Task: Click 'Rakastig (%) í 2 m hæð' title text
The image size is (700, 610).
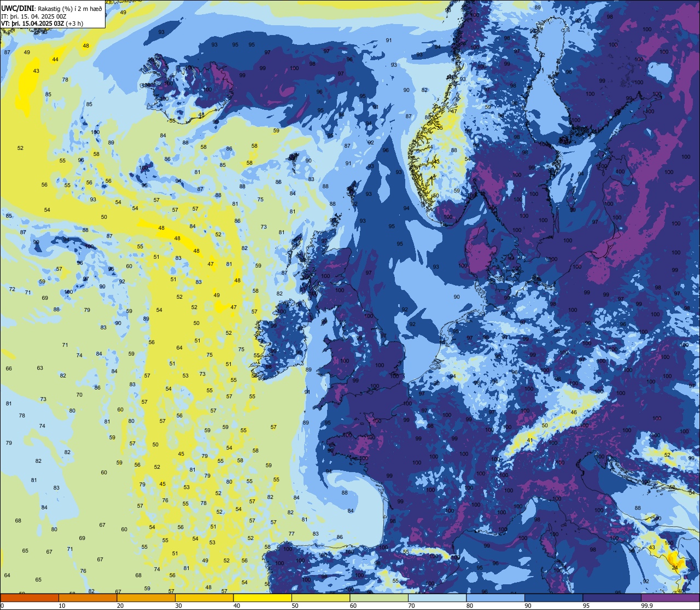Action: pos(69,8)
